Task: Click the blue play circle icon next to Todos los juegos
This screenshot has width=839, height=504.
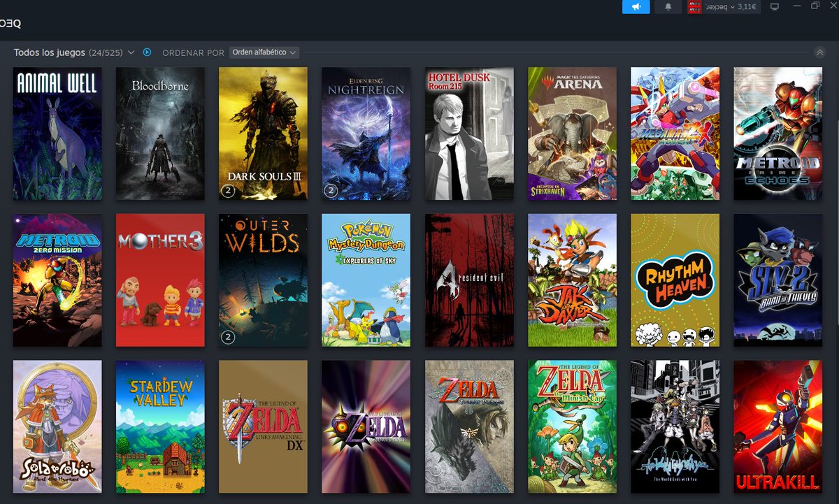Action: click(147, 52)
